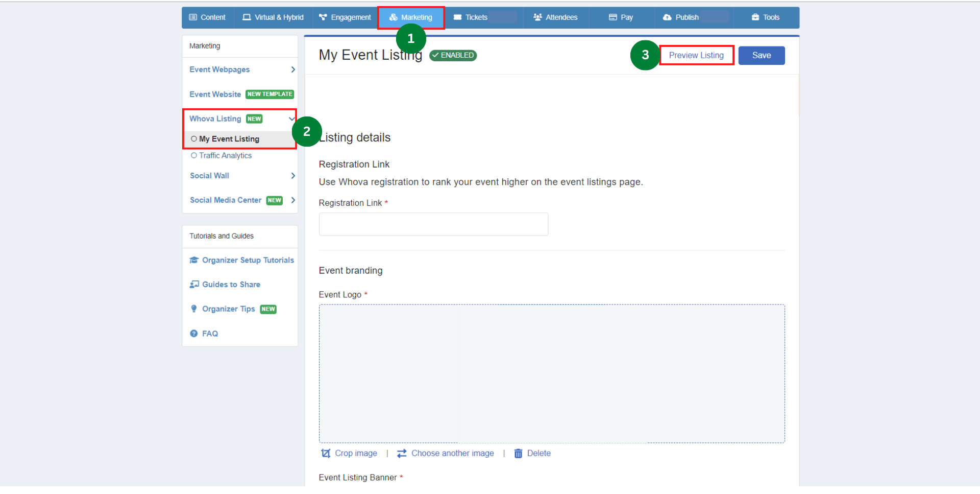Open Event Webpages menu item
The height and width of the screenshot is (494, 980).
tap(219, 69)
